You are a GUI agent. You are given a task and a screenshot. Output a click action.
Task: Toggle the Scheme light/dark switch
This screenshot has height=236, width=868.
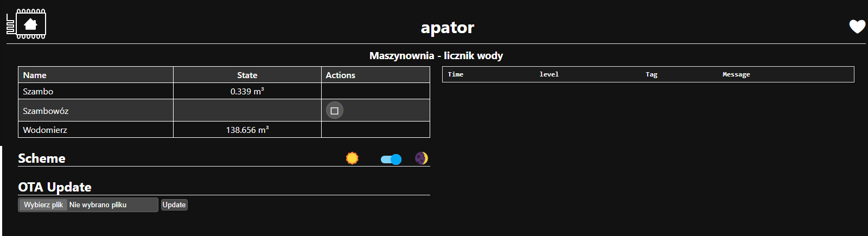[x=391, y=159]
